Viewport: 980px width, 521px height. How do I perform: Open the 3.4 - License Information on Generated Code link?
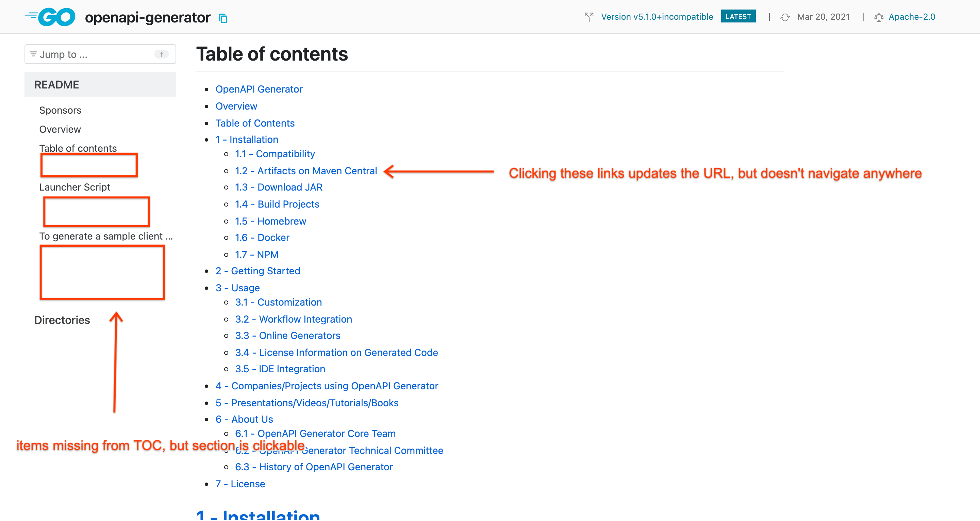pyautogui.click(x=336, y=353)
